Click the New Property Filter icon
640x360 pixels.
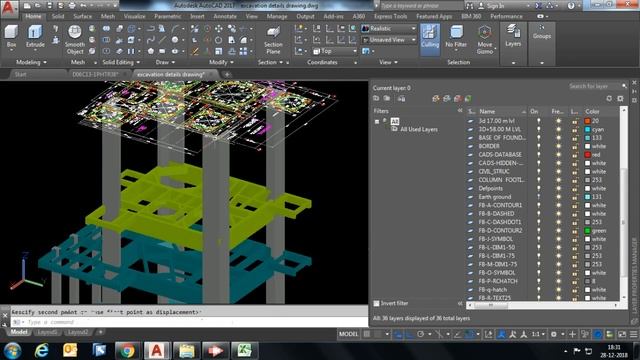click(376, 98)
